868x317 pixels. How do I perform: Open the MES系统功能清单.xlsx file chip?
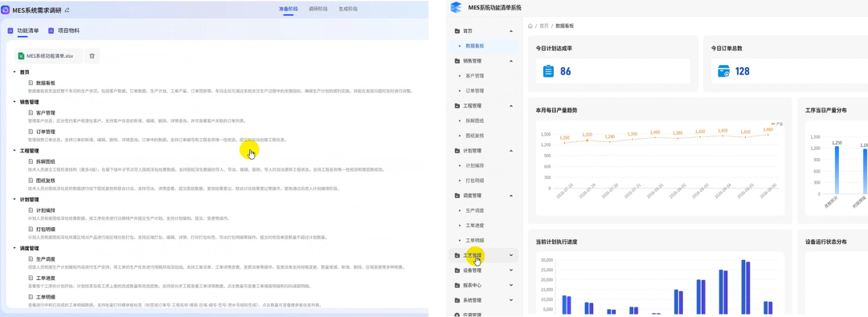50,56
